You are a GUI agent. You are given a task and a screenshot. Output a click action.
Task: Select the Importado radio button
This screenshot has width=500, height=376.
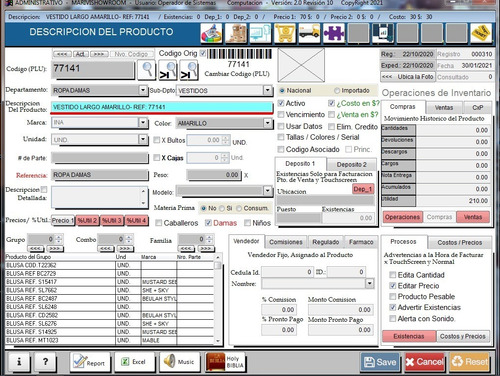pos(337,90)
